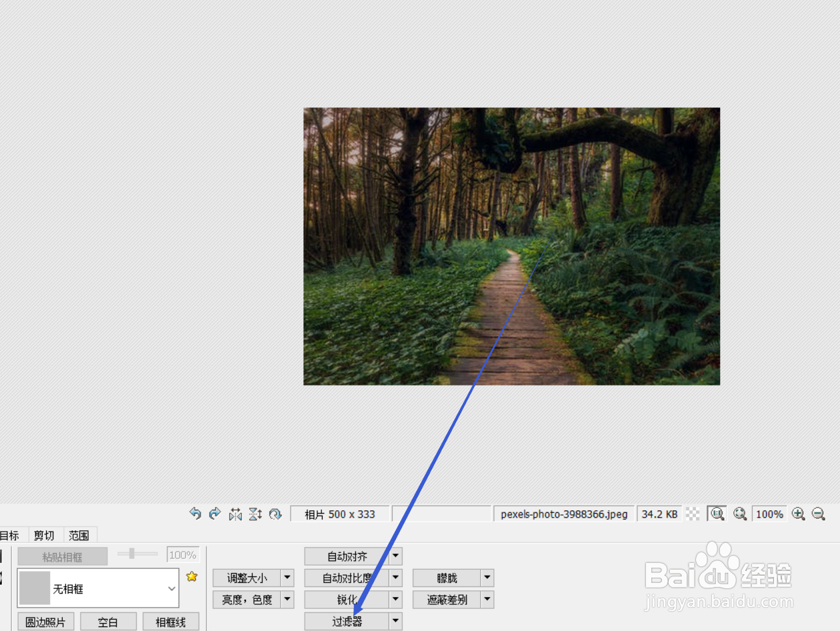Click the 圆边照片 button
The width and height of the screenshot is (840, 631).
[x=45, y=622]
